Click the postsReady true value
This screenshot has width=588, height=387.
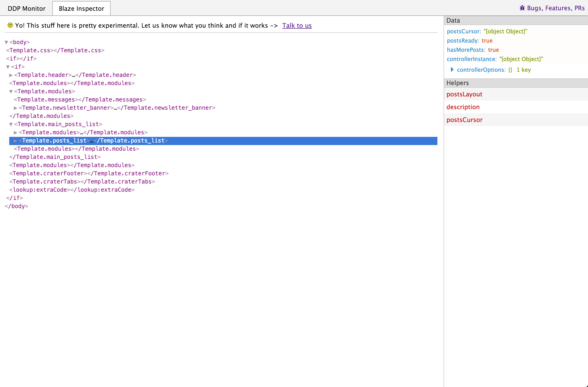click(487, 40)
